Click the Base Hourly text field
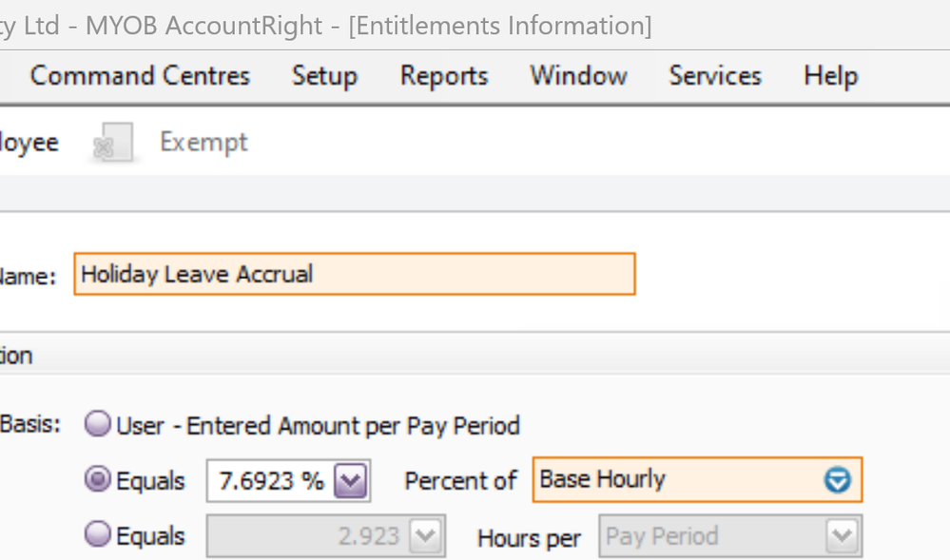The height and width of the screenshot is (560, 950). (675, 480)
